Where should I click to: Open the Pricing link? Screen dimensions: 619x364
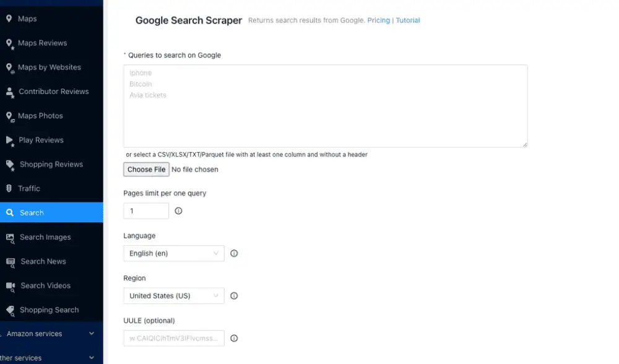pos(378,20)
